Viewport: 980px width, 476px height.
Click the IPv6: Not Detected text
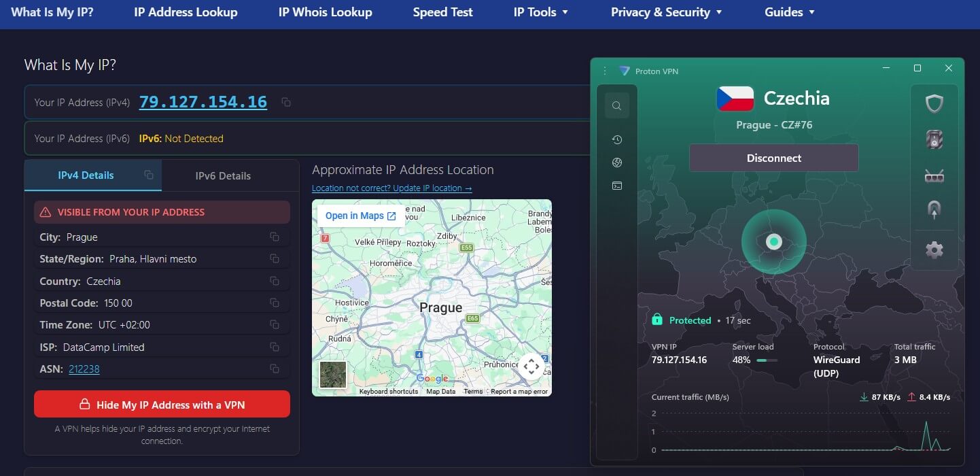tap(181, 138)
